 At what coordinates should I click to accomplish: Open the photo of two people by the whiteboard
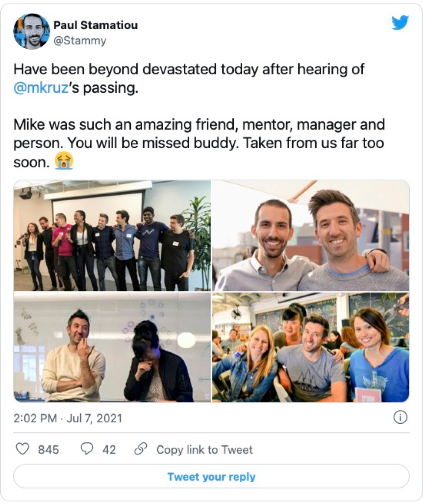[x=112, y=347]
